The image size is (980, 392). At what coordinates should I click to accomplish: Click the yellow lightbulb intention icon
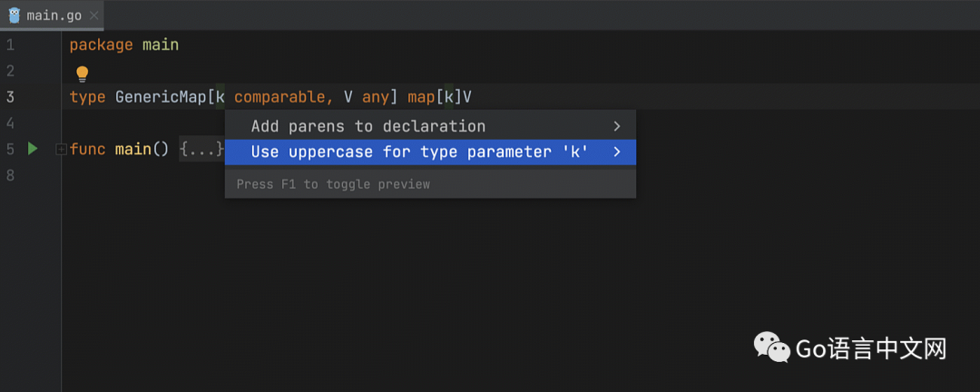tap(82, 73)
